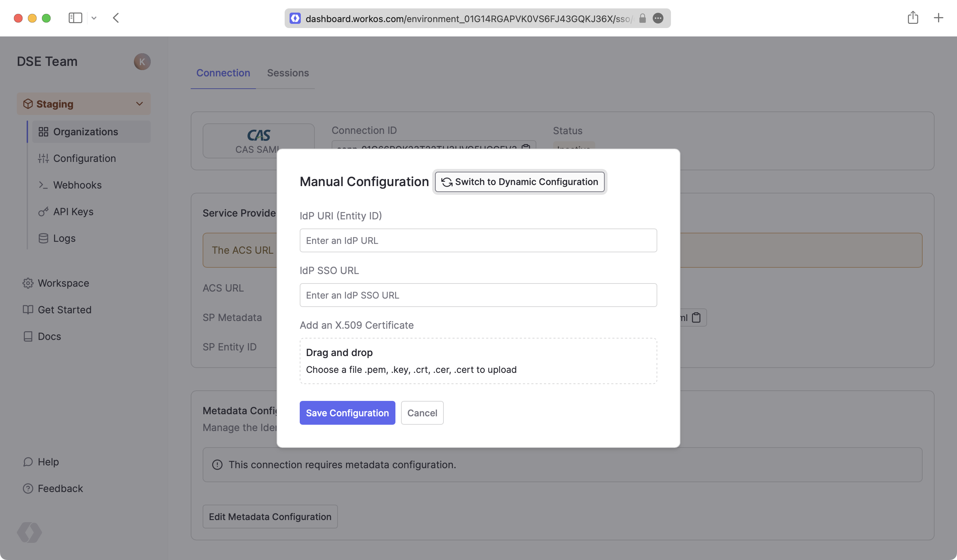Switch to Dynamic Configuration

tap(519, 182)
